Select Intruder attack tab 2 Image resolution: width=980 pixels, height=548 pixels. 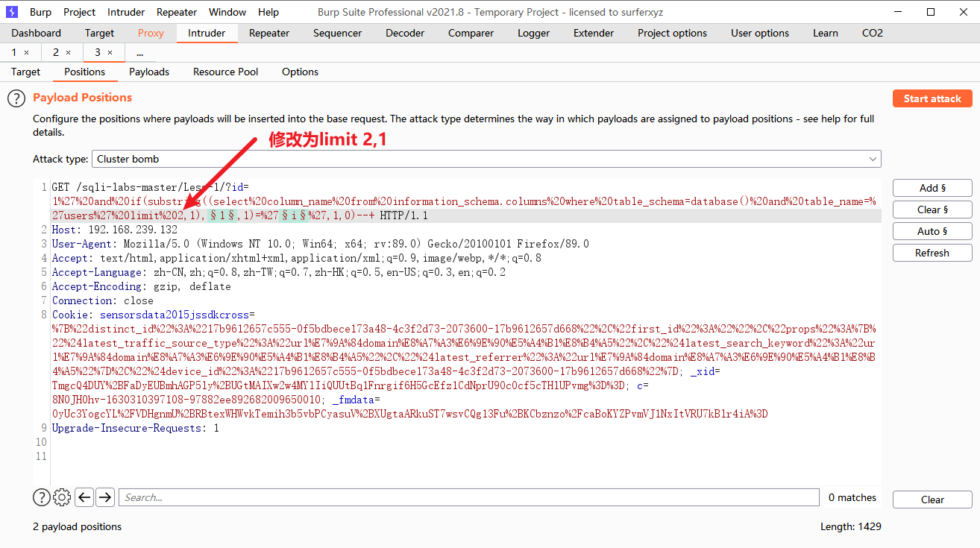coord(55,52)
